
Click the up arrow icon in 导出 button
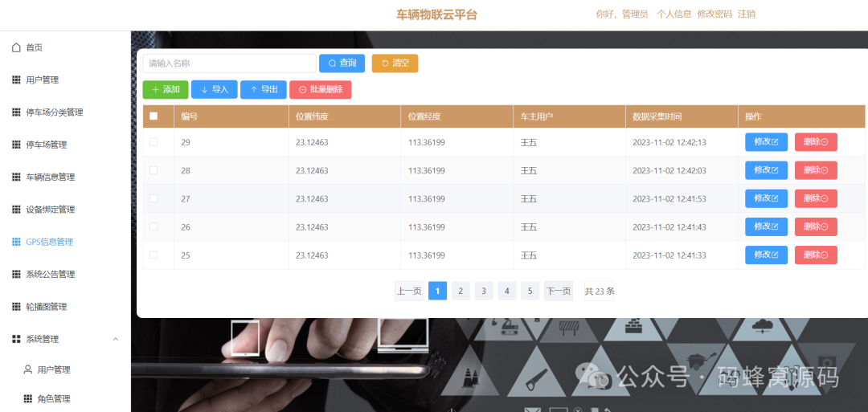[253, 90]
